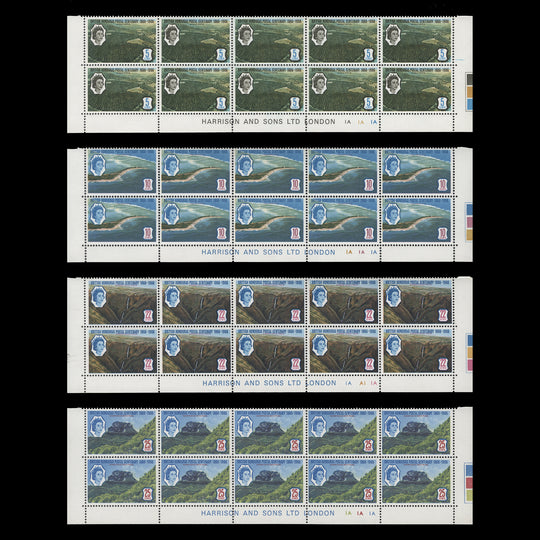
Task: Click the orange 1A plate number under the 5c block
Action: pyautogui.click(x=361, y=122)
